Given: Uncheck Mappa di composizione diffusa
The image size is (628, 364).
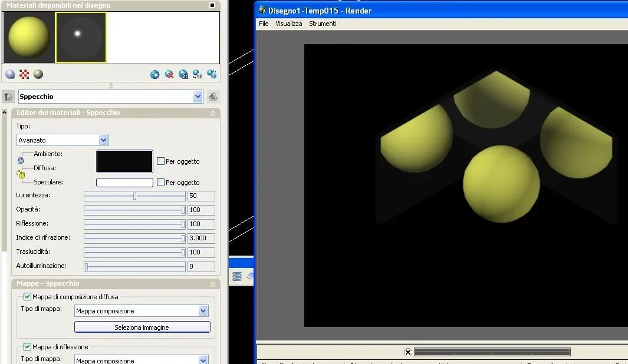Looking at the screenshot, I should click(27, 297).
